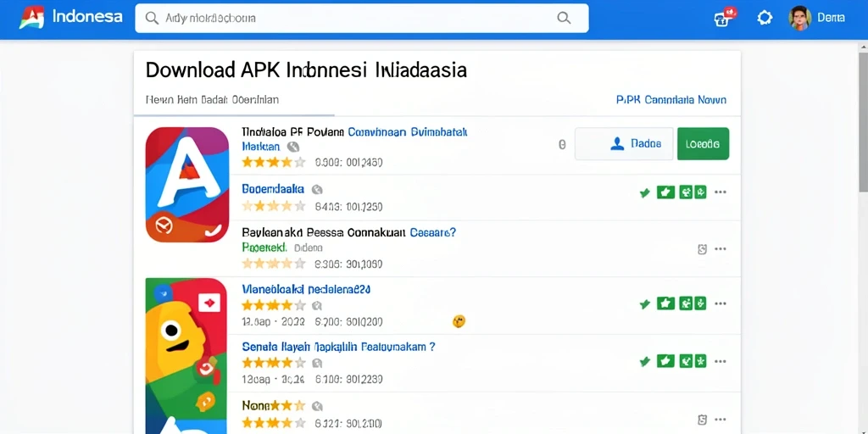Click the large A app thumbnail
The image size is (868, 434).
[187, 184]
